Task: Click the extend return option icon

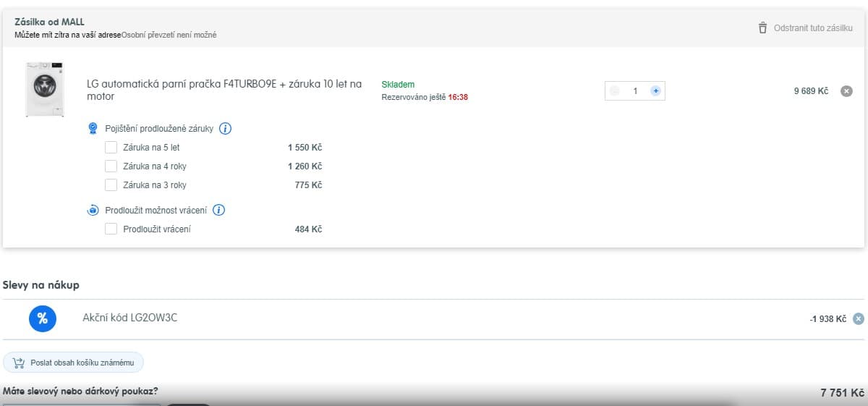Action: coord(93,211)
